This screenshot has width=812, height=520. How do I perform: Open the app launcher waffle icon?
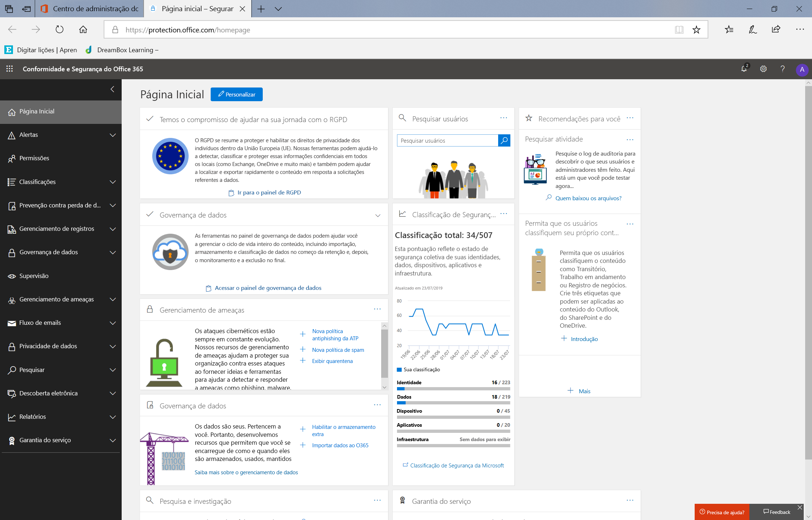pos(10,69)
